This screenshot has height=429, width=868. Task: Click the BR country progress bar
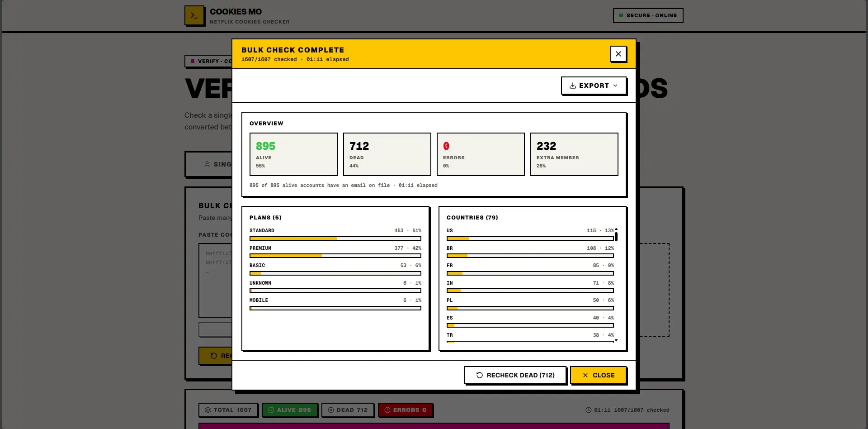(530, 256)
